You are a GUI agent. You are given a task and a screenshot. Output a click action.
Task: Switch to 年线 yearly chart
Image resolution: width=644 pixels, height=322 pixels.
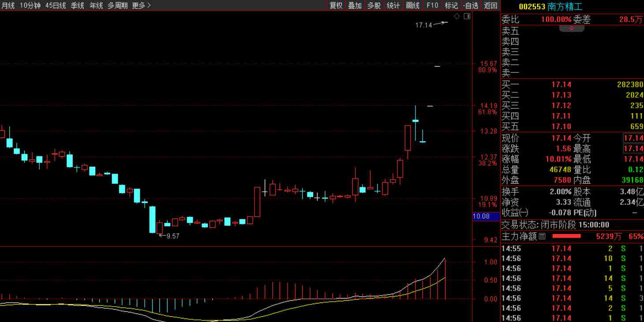click(x=96, y=5)
